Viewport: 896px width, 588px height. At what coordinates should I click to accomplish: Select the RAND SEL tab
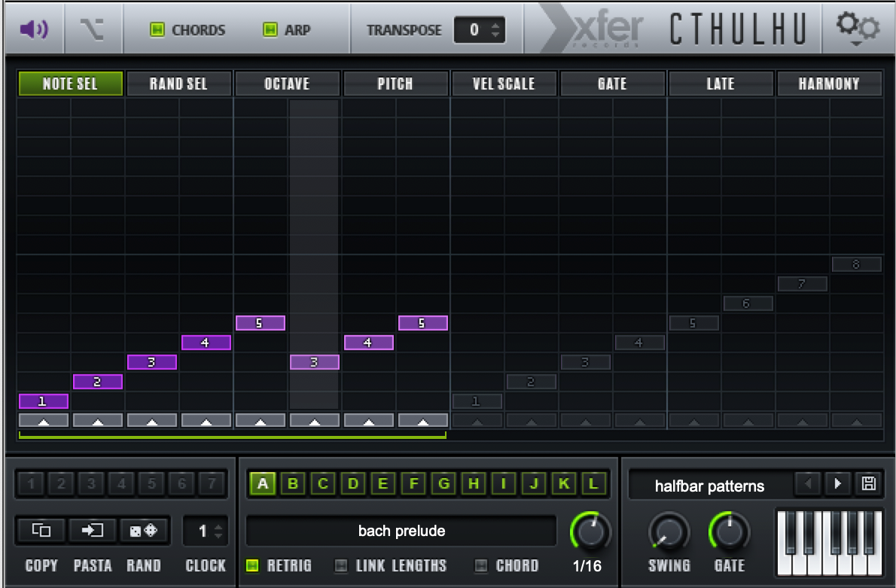coord(179,84)
